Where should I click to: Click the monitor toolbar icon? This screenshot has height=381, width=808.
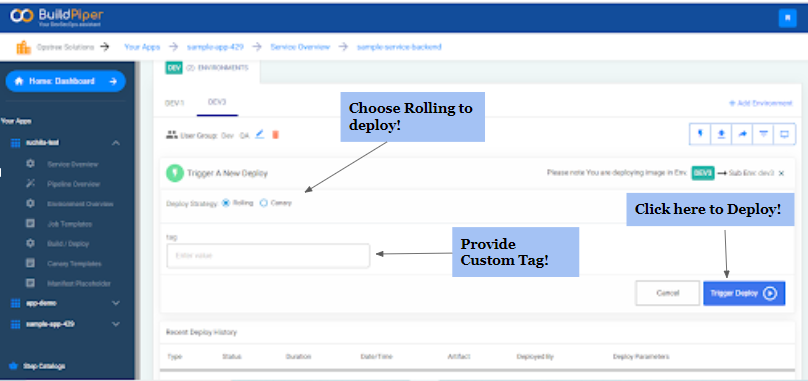pyautogui.click(x=785, y=134)
